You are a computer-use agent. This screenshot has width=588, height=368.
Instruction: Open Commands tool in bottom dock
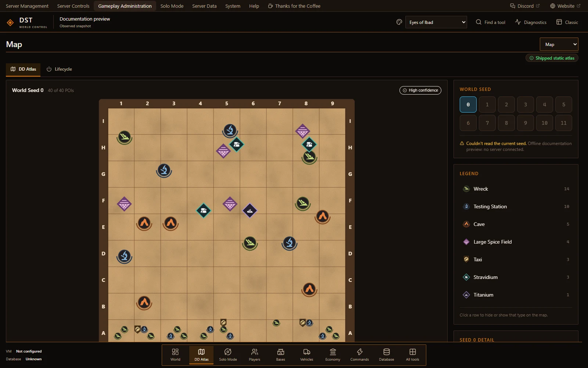click(359, 355)
